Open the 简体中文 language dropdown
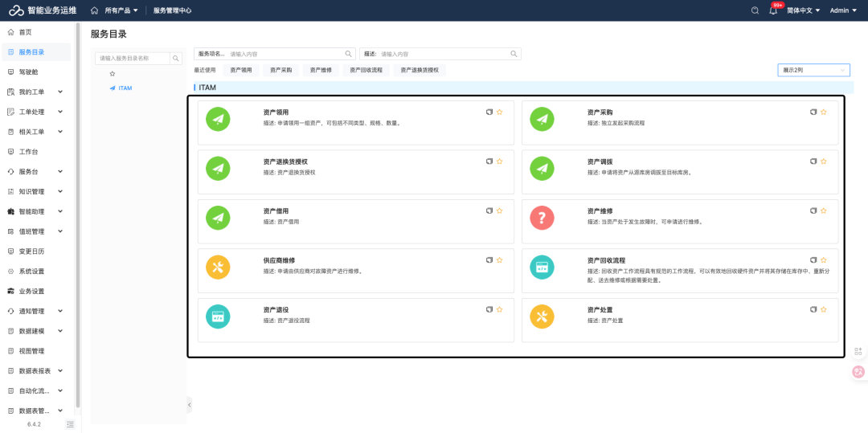 pyautogui.click(x=803, y=10)
